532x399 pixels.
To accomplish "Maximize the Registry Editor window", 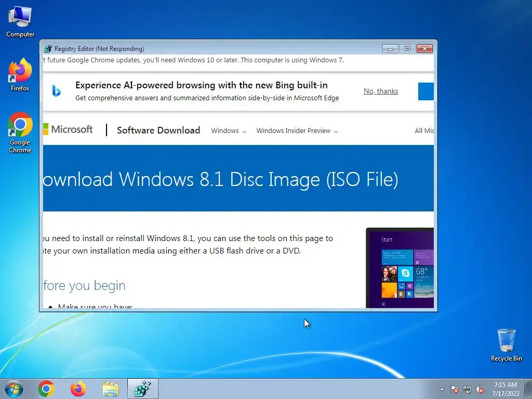I will pyautogui.click(x=407, y=49).
